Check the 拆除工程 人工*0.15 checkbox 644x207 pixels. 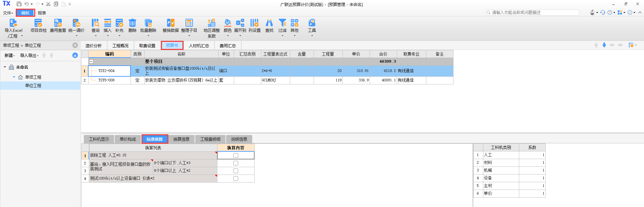click(x=236, y=155)
